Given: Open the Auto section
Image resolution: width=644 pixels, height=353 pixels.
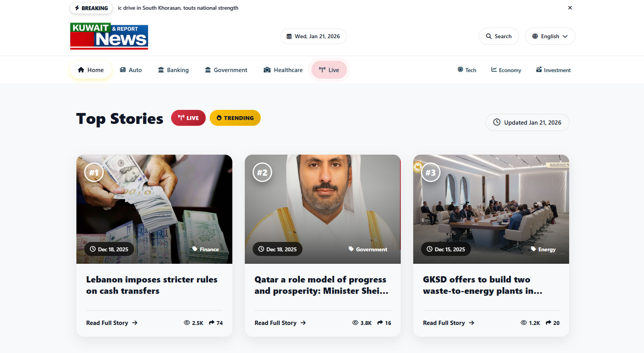Looking at the screenshot, I should 131,70.
